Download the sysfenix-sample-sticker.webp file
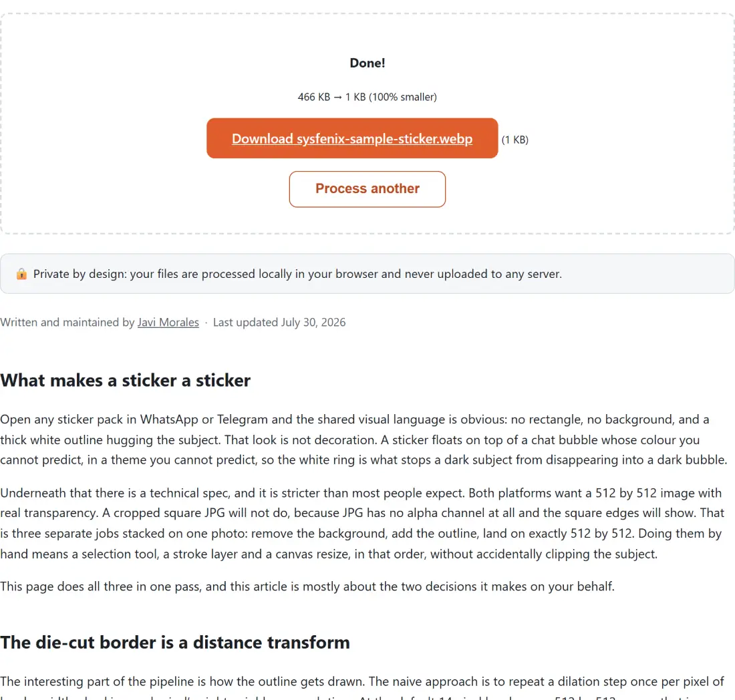This screenshot has width=735, height=700. [x=352, y=138]
